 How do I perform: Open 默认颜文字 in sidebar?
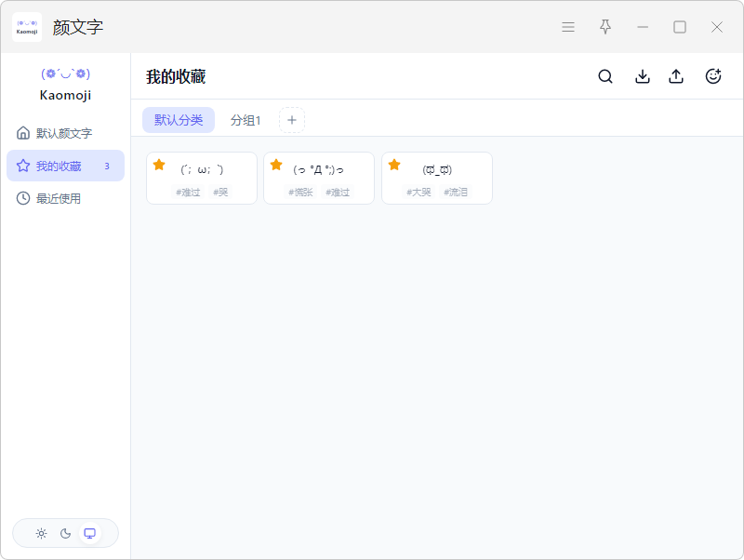[x=65, y=133]
